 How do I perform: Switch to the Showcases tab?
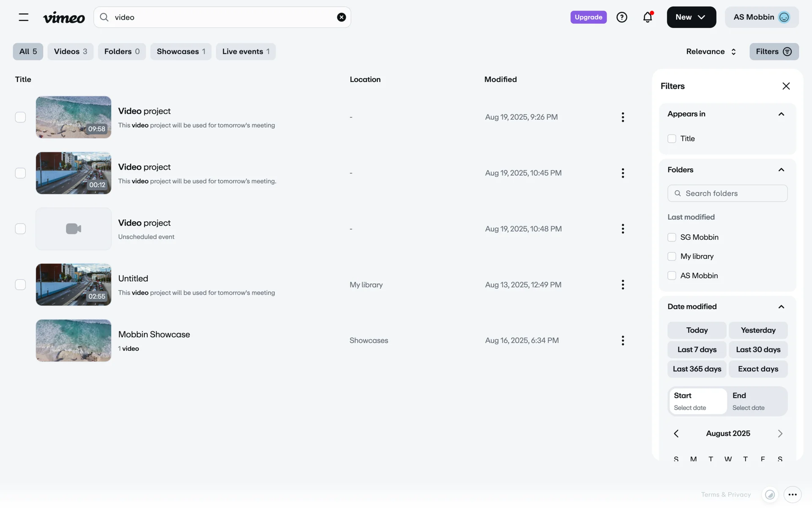(181, 52)
